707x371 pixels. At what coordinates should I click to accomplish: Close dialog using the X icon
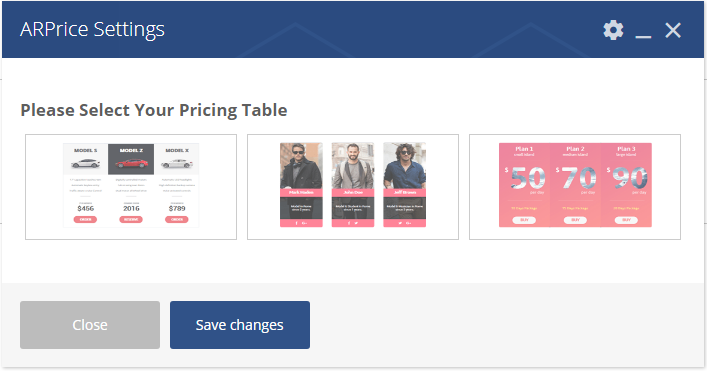point(673,31)
